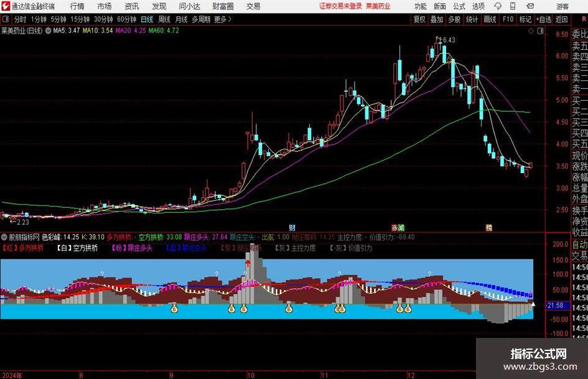Click the 6.43 high price label

point(449,40)
